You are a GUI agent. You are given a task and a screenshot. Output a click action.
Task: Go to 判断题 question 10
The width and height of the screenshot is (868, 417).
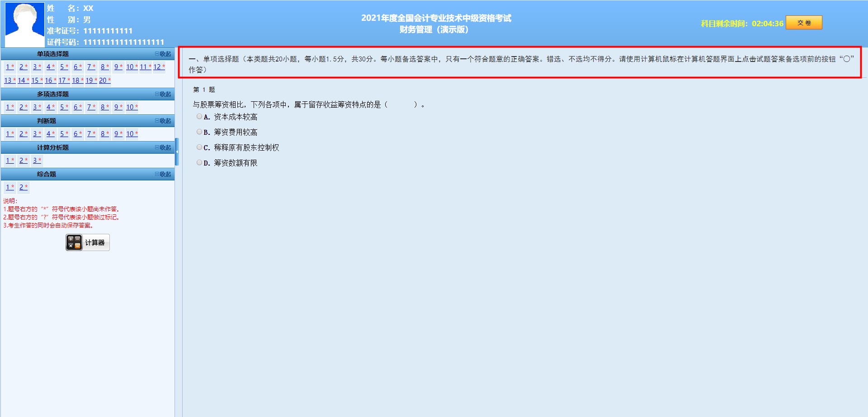132,134
